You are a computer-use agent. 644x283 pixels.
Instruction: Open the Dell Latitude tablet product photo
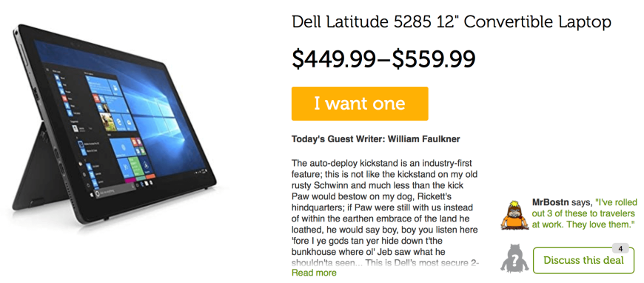tap(113, 124)
